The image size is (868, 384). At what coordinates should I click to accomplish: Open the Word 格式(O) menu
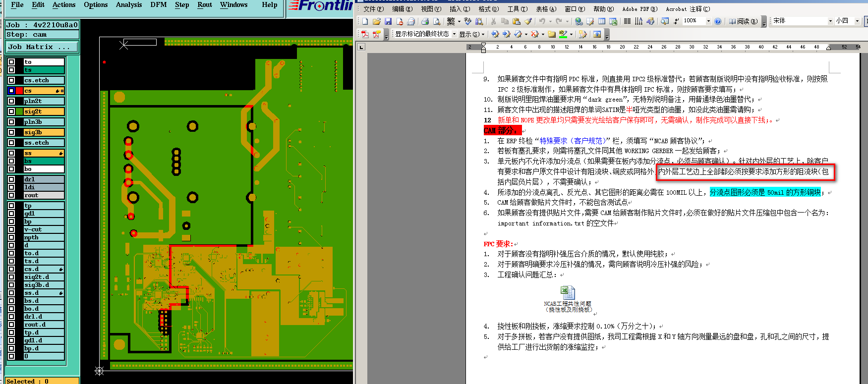point(488,9)
